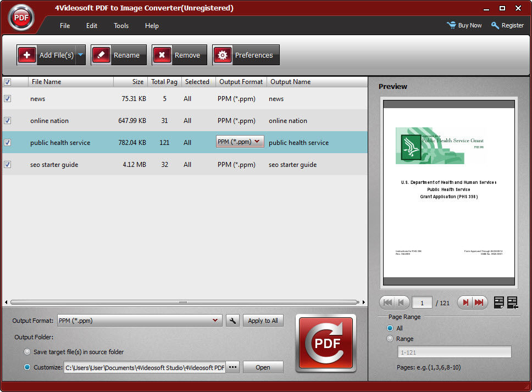
Task: Click the horizontal scrollbar of the file list
Action: click(x=185, y=302)
